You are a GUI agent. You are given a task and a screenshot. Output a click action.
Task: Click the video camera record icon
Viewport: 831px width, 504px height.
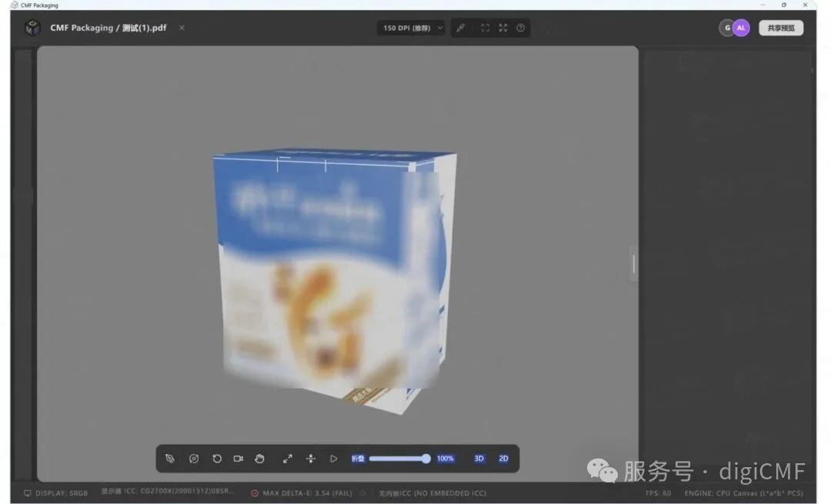239,459
